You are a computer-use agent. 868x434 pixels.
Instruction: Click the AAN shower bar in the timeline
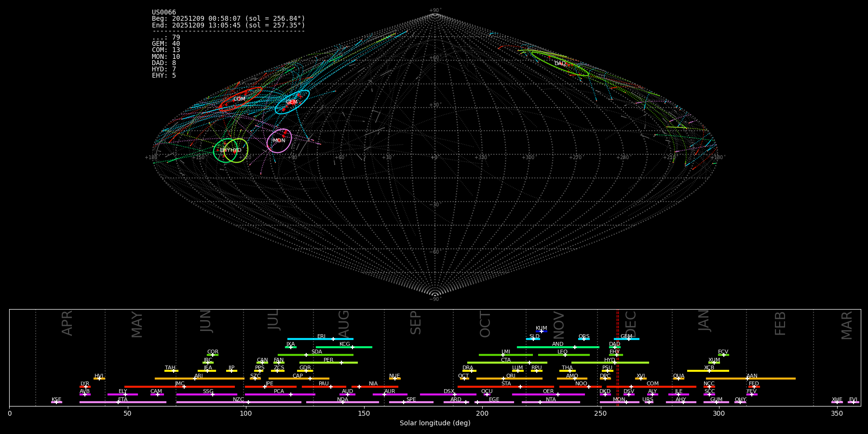(751, 379)
